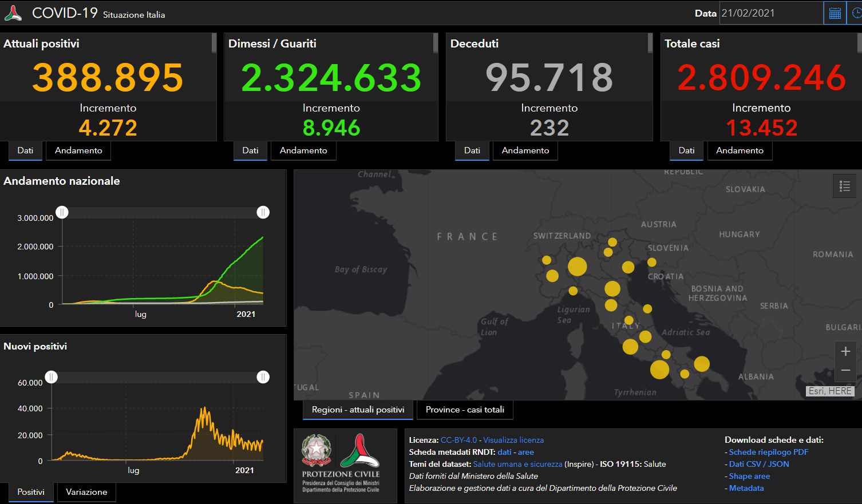The width and height of the screenshot is (862, 504).
Task: Zoom in on the map with plus button
Action: (845, 351)
